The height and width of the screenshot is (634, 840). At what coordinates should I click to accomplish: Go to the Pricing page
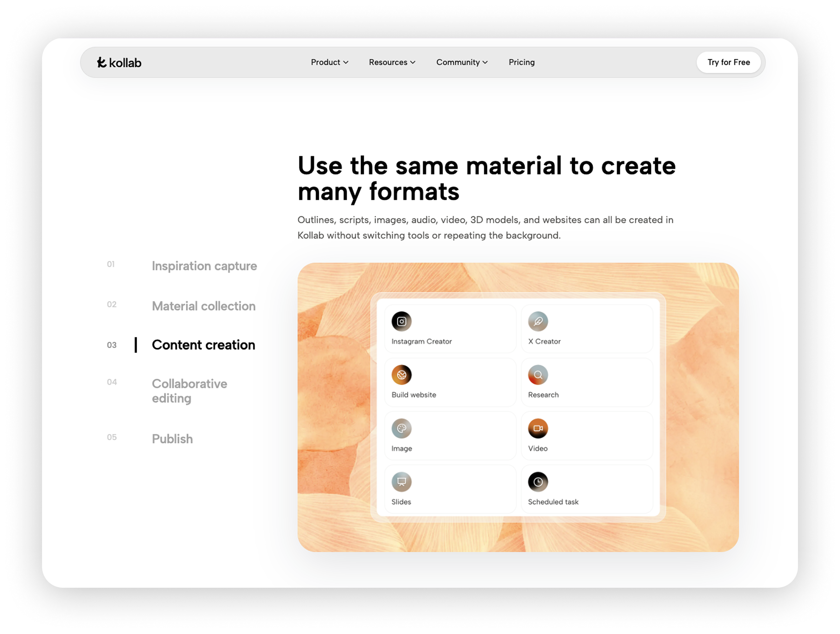[521, 62]
